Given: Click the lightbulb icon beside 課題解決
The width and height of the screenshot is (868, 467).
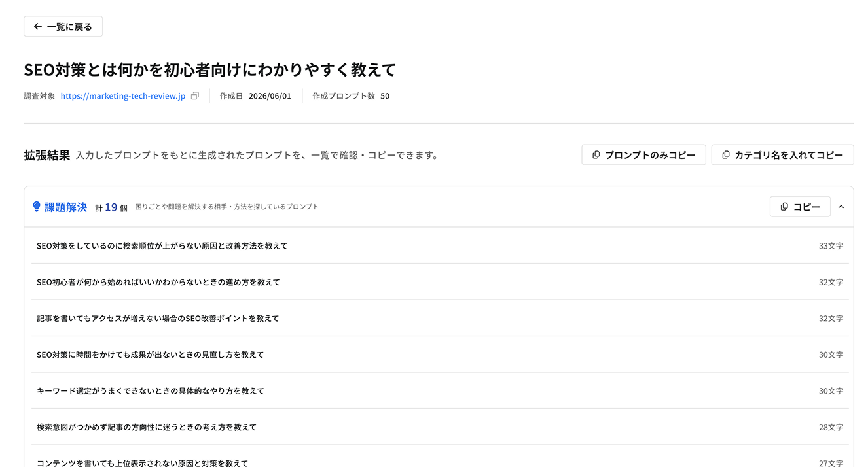Looking at the screenshot, I should coord(37,207).
